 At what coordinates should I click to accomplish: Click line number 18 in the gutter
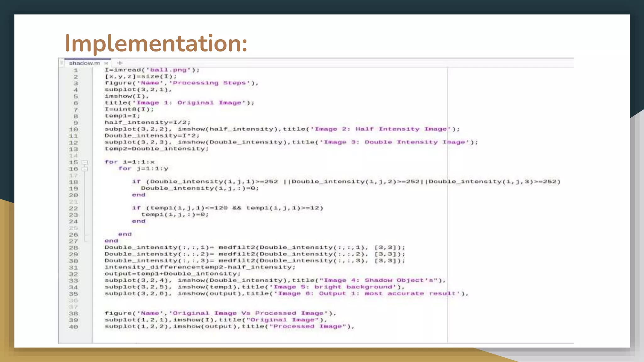coord(73,182)
